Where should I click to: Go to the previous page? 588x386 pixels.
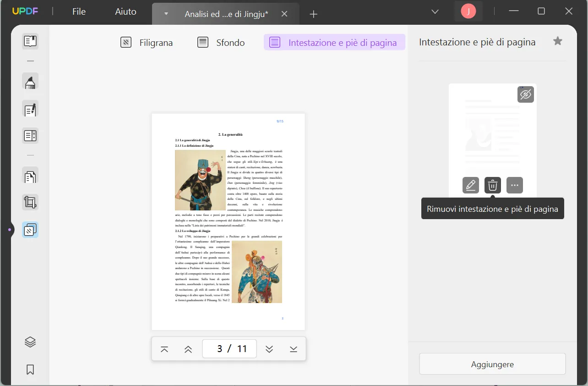188,349
